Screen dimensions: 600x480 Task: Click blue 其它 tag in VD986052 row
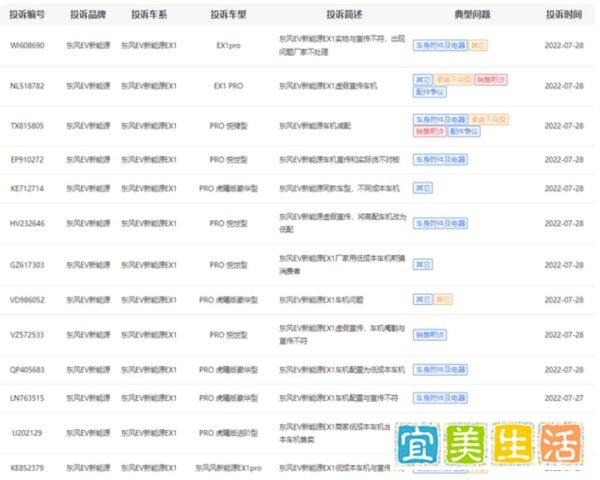coord(423,299)
